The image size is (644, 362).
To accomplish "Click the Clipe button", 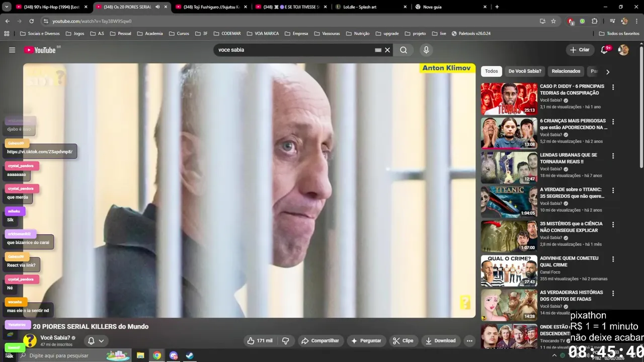I will 403,340.
